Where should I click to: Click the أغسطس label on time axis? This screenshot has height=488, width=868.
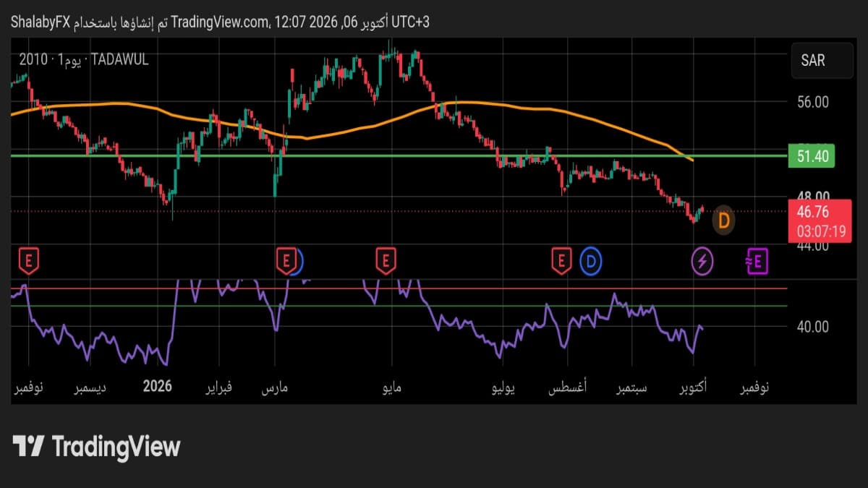[567, 387]
